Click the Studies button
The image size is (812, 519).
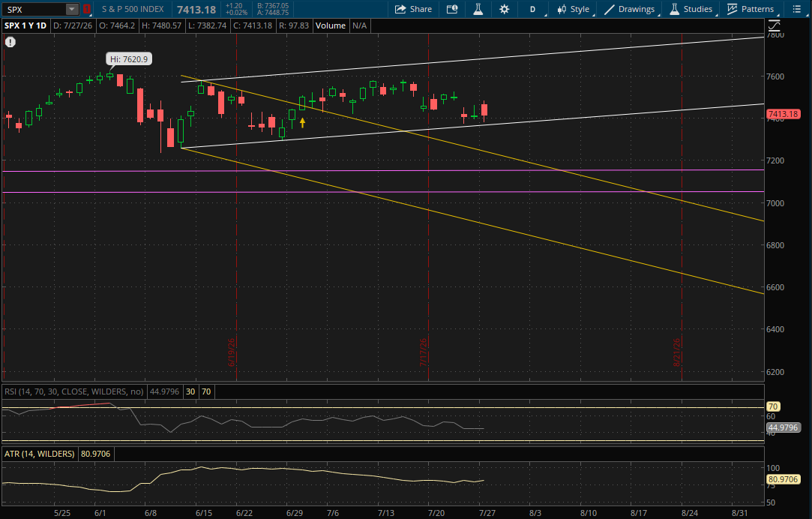click(x=691, y=9)
